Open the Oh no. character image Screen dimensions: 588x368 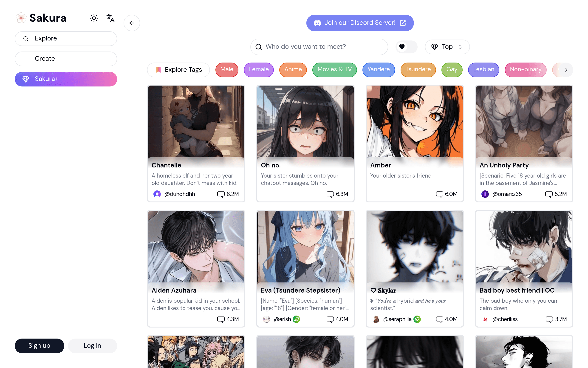click(305, 121)
